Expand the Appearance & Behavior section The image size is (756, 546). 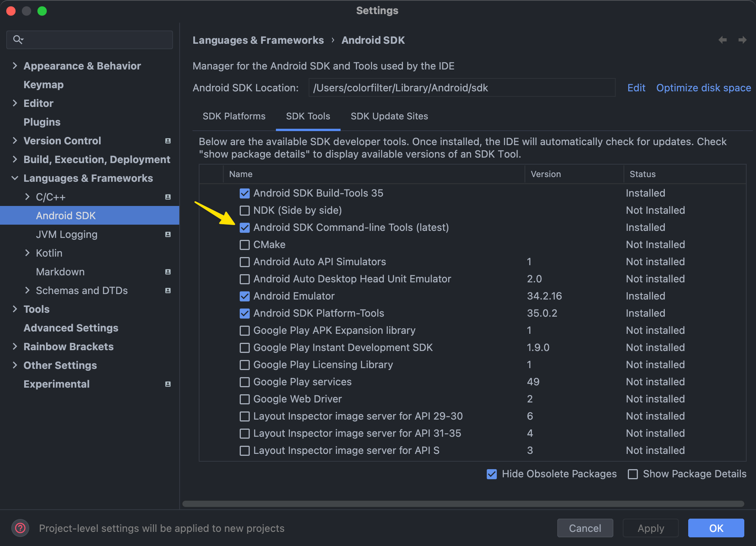click(15, 66)
